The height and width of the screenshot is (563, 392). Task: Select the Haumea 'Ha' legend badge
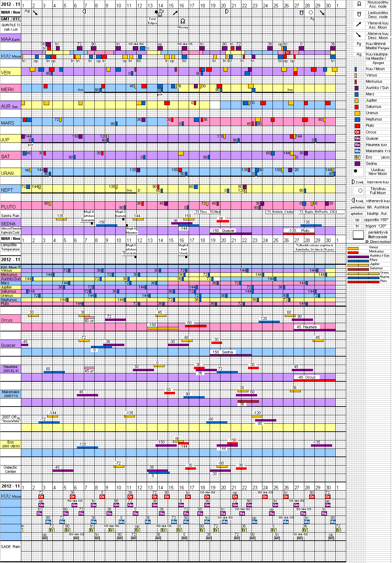(357, 145)
